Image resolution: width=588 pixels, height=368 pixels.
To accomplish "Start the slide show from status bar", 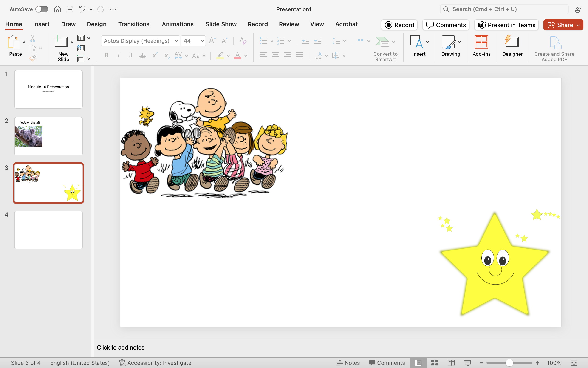I will (x=468, y=363).
